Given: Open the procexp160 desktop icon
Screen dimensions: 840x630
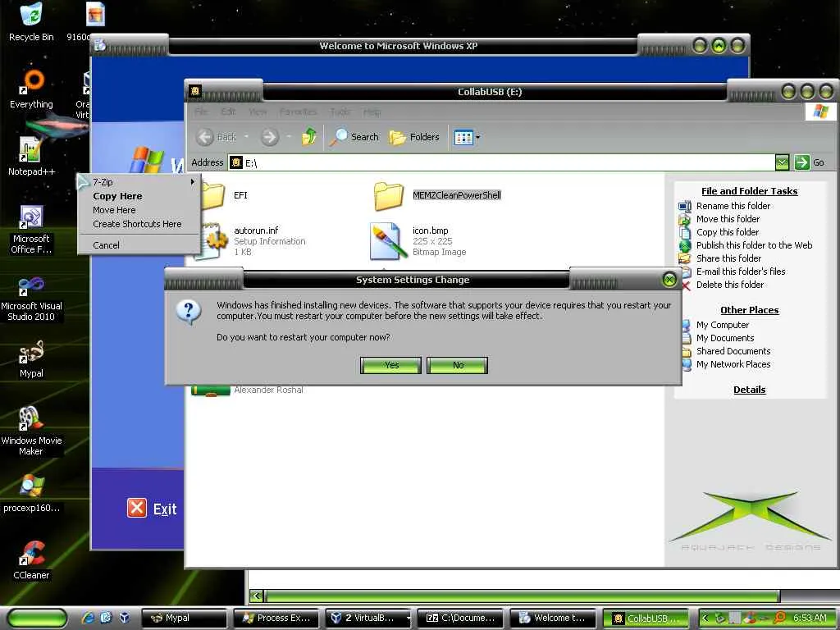Looking at the screenshot, I should click(x=31, y=493).
